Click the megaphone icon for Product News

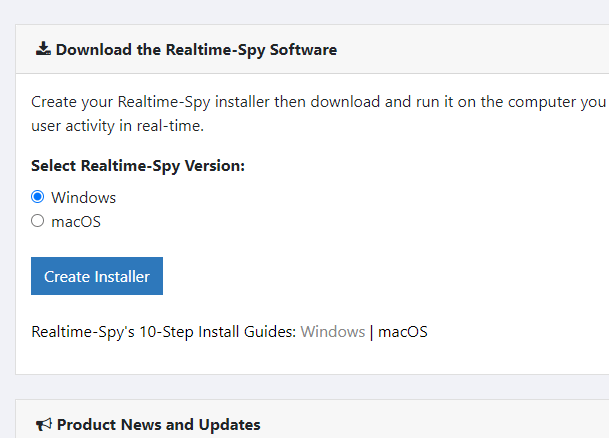[x=44, y=424]
